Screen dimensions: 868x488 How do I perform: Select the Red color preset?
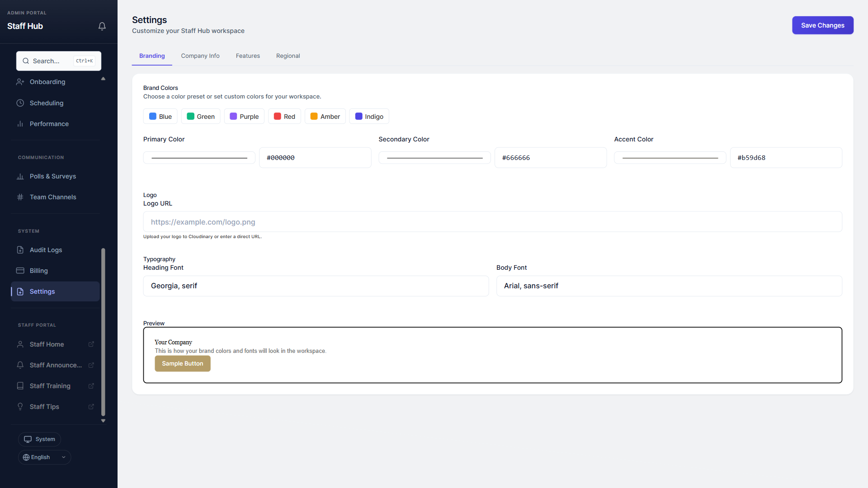coord(284,116)
